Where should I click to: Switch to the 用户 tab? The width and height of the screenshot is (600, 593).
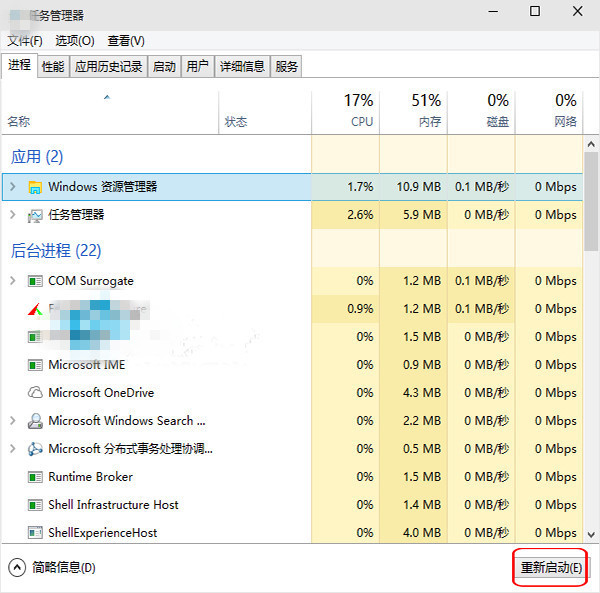click(197, 67)
